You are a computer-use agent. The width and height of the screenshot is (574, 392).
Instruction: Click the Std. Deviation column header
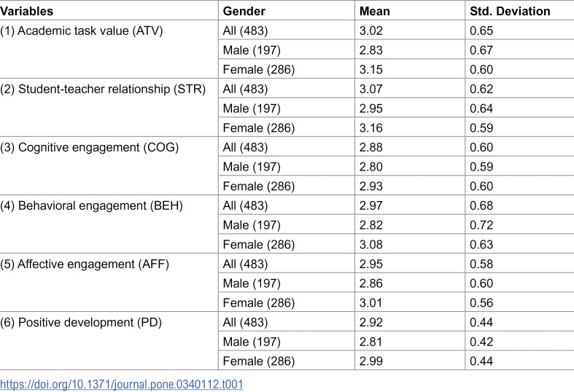click(510, 11)
